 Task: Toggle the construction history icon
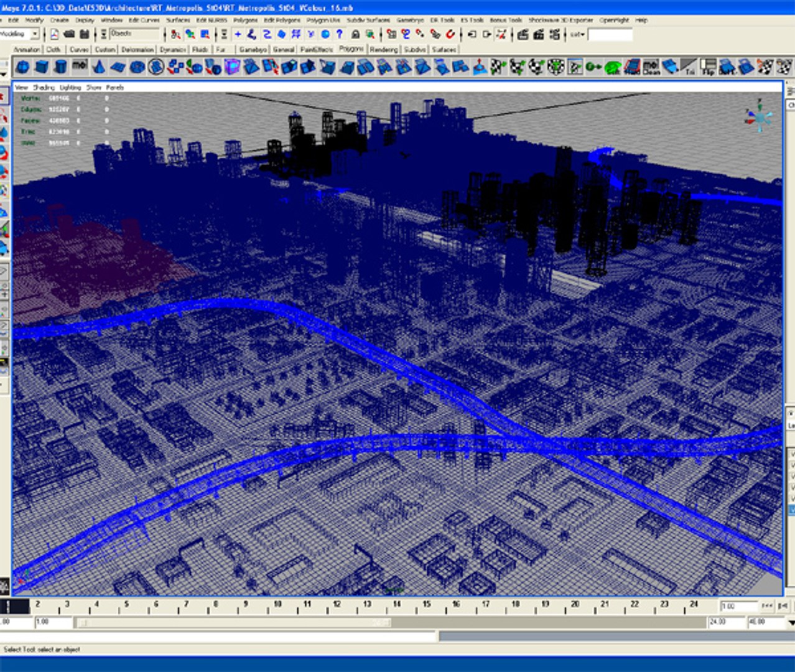pos(501,34)
